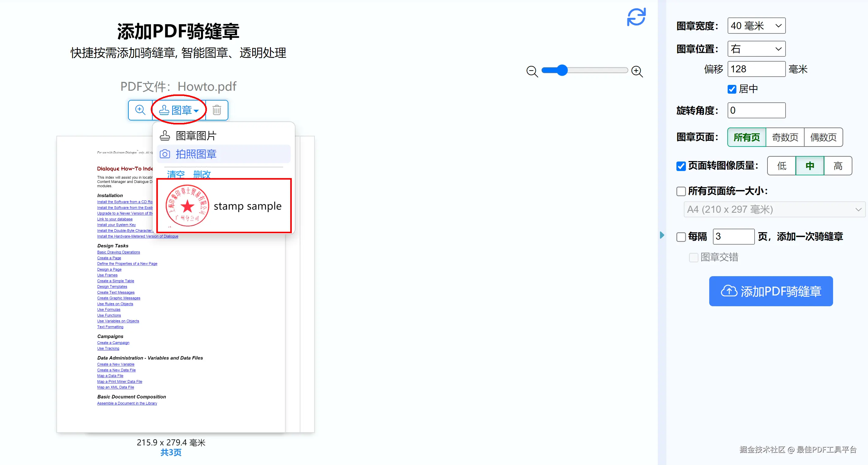Click the refresh/reset icon at top
Viewport: 868px width, 465px height.
pyautogui.click(x=636, y=17)
